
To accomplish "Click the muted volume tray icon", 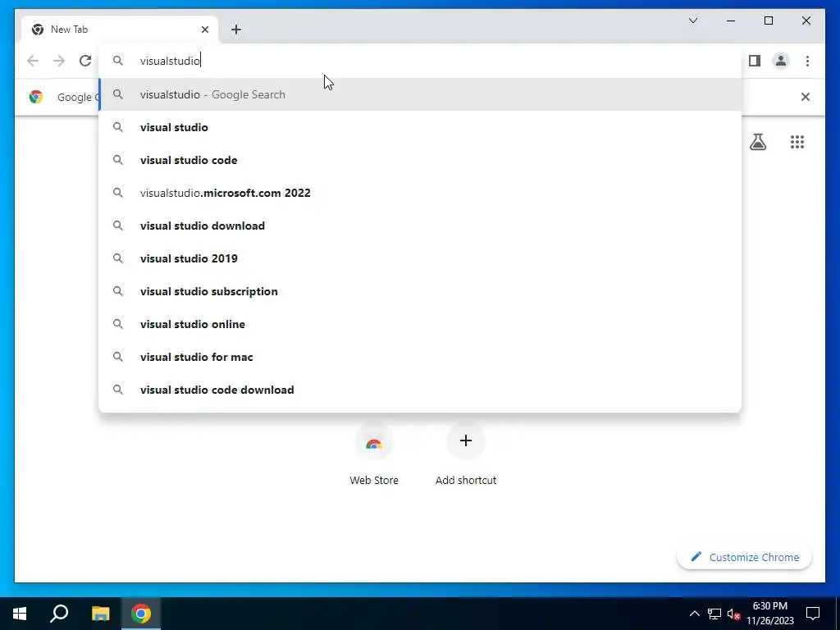I will point(733,614).
